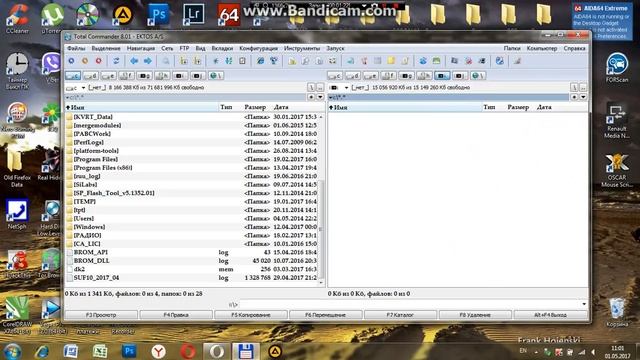Click the F5 Копирование button
Image resolution: width=640 pixels, height=360 pixels.
[251, 315]
